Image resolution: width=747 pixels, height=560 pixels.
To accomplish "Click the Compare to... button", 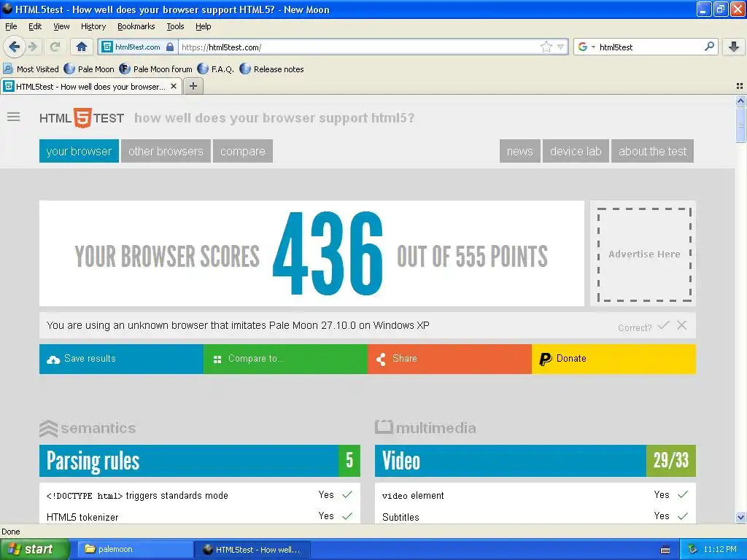I will pos(285,359).
